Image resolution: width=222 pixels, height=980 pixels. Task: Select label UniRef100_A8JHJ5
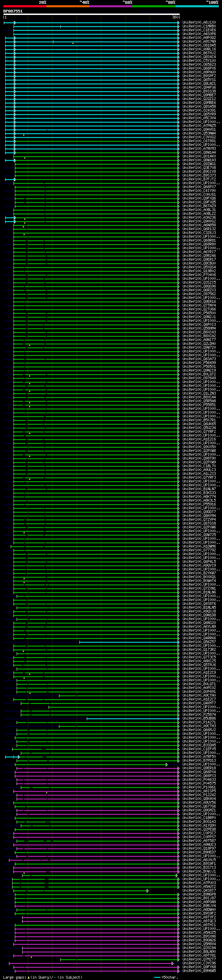pos(199,860)
